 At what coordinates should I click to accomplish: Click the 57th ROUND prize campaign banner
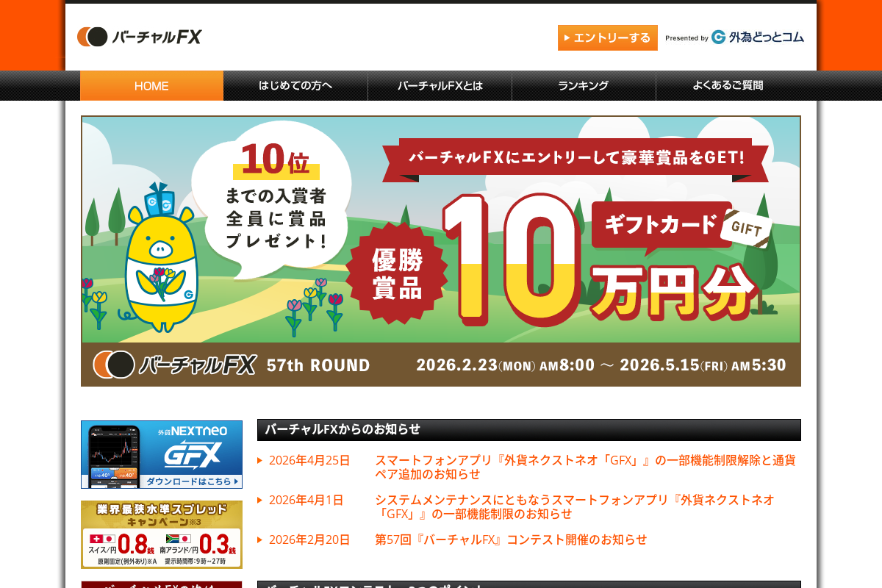click(441, 251)
